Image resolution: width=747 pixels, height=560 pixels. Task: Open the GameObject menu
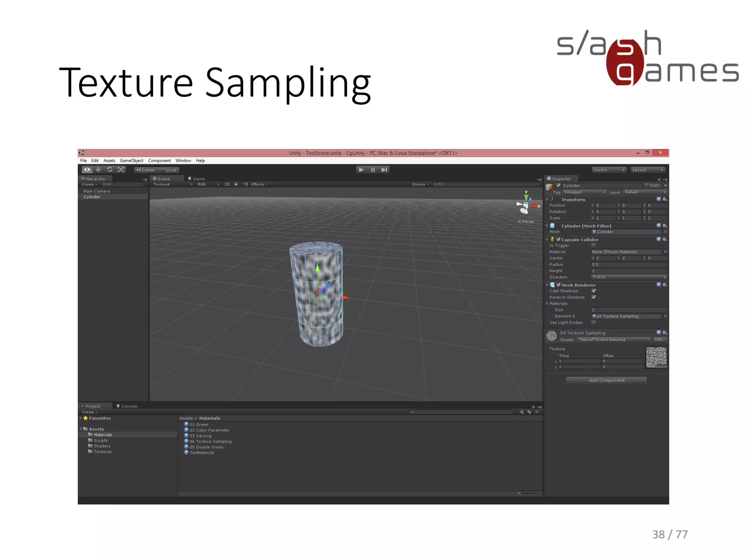[131, 161]
